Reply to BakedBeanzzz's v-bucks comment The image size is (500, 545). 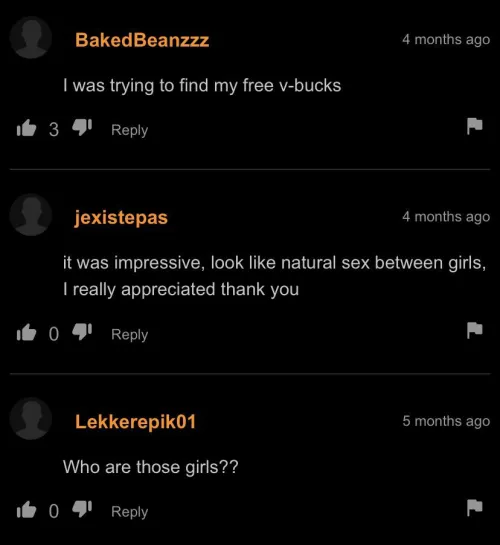click(x=130, y=130)
